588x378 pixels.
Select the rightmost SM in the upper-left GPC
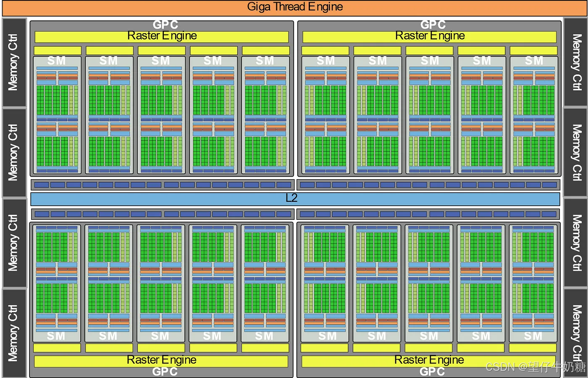pos(265,115)
